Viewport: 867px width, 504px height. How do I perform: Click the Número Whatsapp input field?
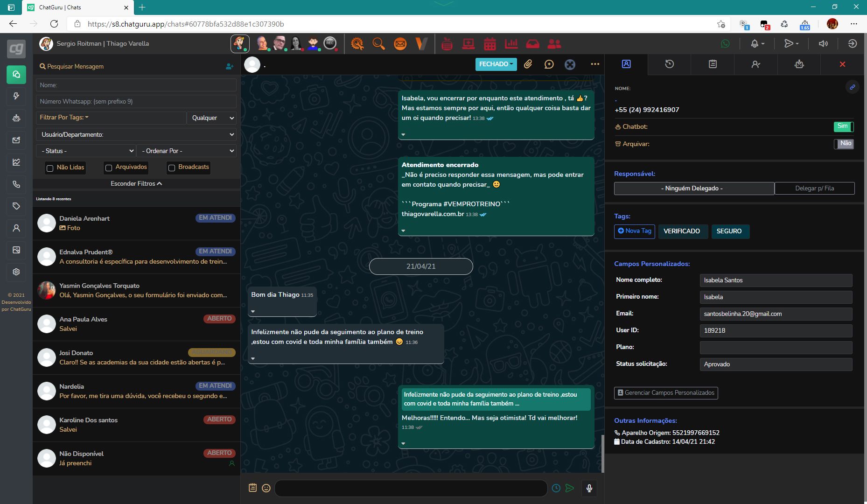(x=136, y=101)
